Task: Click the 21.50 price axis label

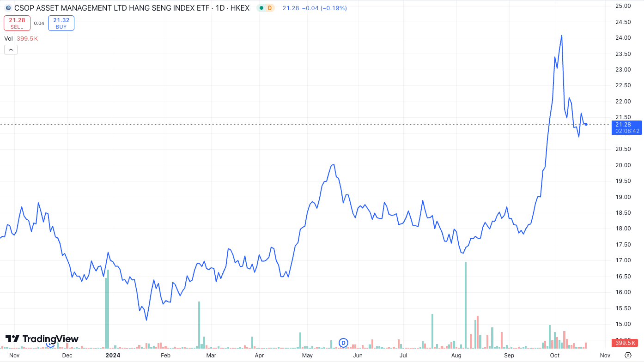Action: pyautogui.click(x=623, y=117)
